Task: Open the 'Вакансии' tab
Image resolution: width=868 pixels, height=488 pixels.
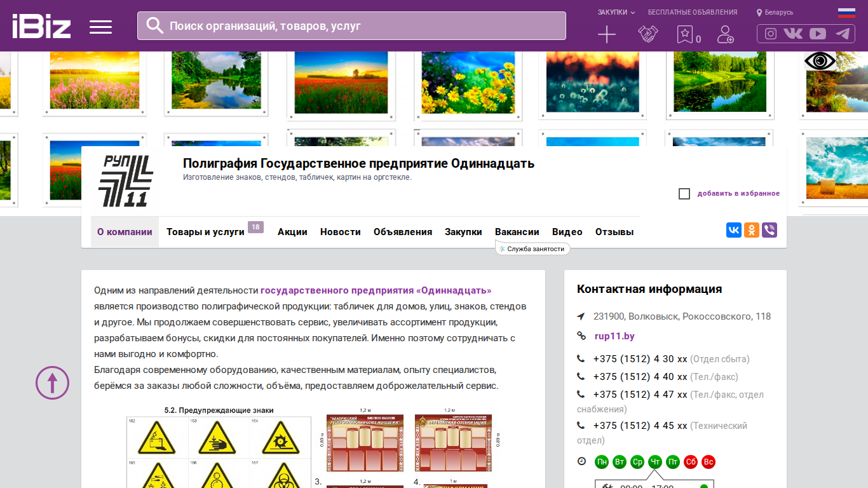Action: 517,232
